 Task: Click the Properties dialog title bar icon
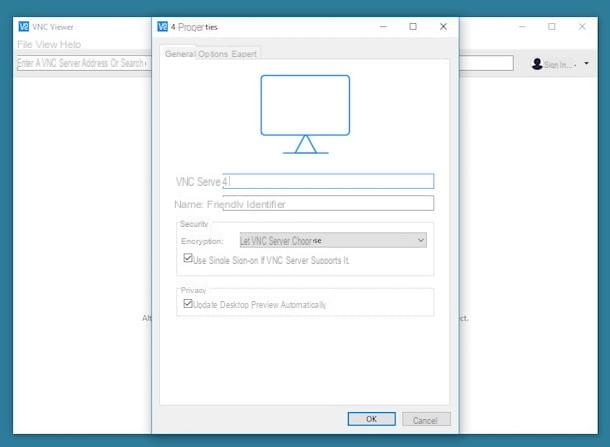[x=163, y=26]
